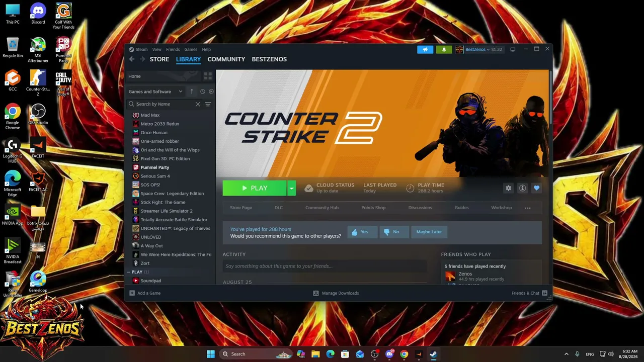Clear the library search field
This screenshot has height=362, width=644.
(x=198, y=104)
